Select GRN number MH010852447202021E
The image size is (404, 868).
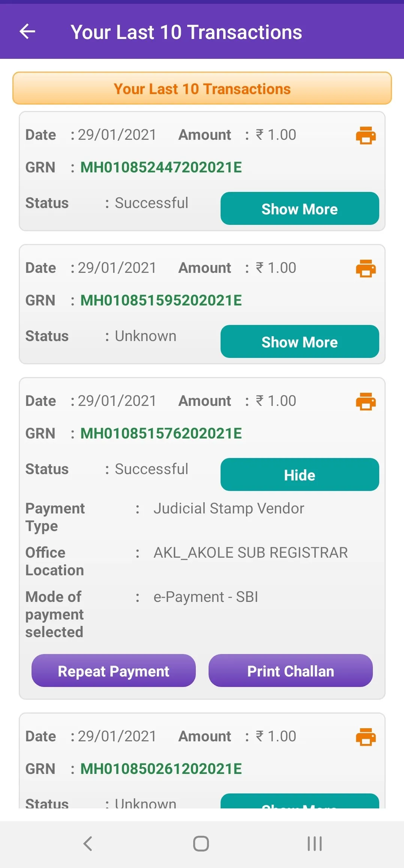pyautogui.click(x=161, y=167)
